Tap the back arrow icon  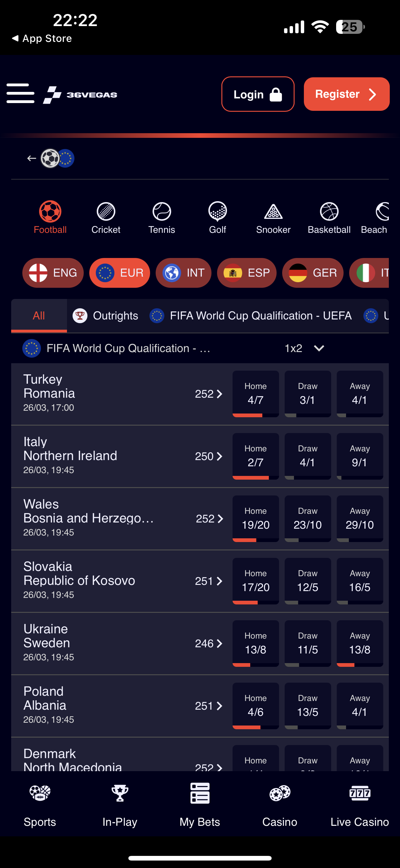point(32,158)
